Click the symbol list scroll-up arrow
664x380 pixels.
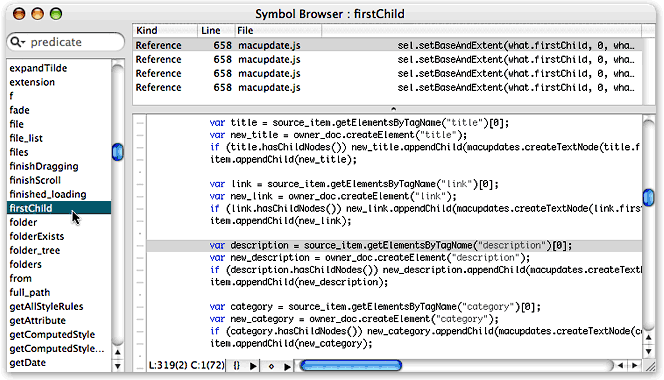coord(118,352)
